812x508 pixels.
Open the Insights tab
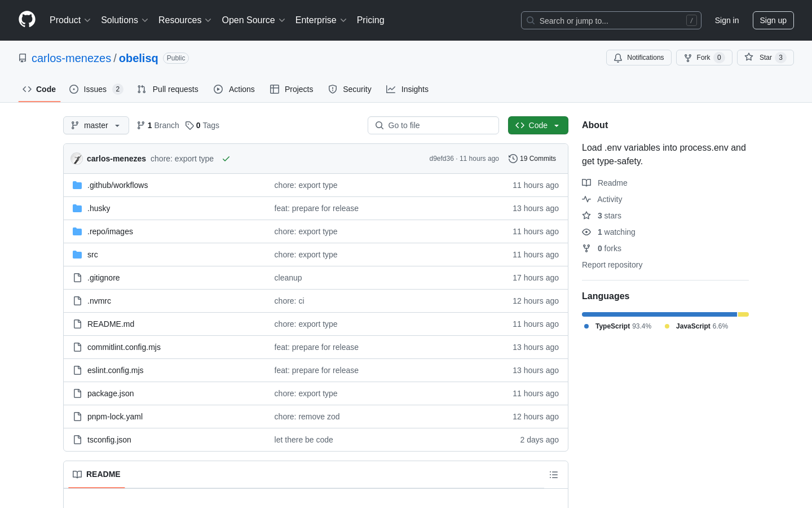point(407,89)
